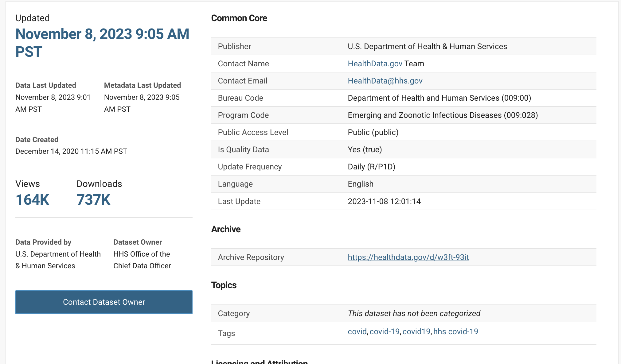Click the 164K views count
Viewport: 621px width, 364px height.
[x=32, y=200]
